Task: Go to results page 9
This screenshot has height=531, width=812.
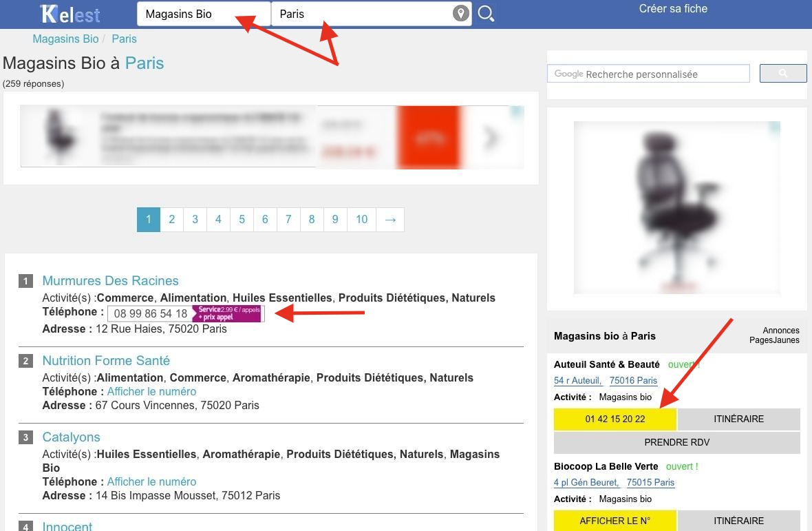Action: tap(335, 220)
